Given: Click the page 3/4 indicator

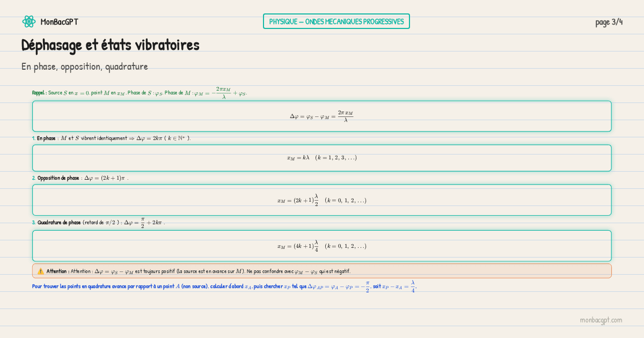Looking at the screenshot, I should 609,22.
